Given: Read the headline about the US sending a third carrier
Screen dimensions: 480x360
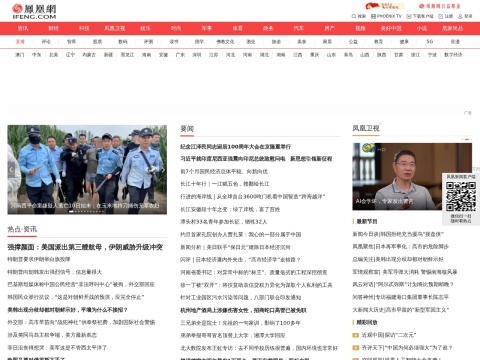Looking at the screenshot, I should (x=85, y=247).
